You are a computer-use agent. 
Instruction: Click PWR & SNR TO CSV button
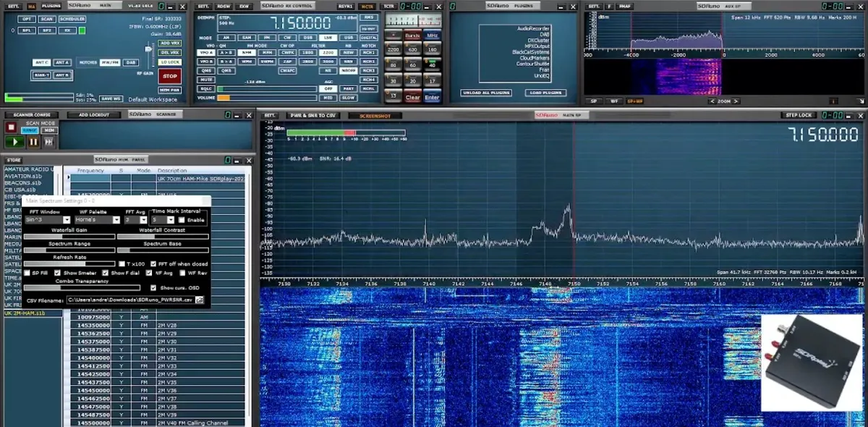click(x=313, y=116)
